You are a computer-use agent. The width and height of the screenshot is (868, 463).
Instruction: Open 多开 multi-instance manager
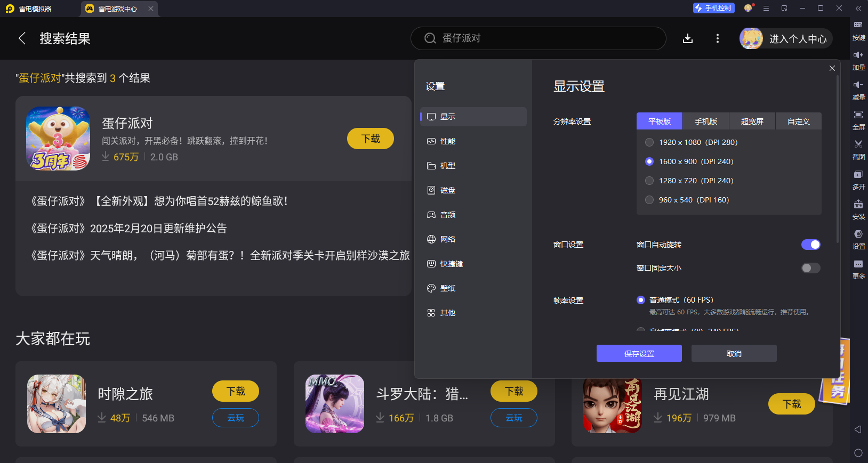tap(858, 180)
